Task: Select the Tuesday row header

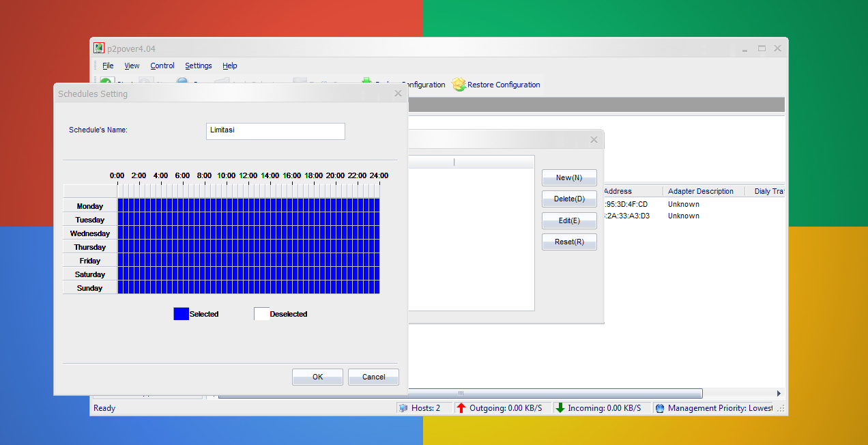Action: [x=90, y=219]
